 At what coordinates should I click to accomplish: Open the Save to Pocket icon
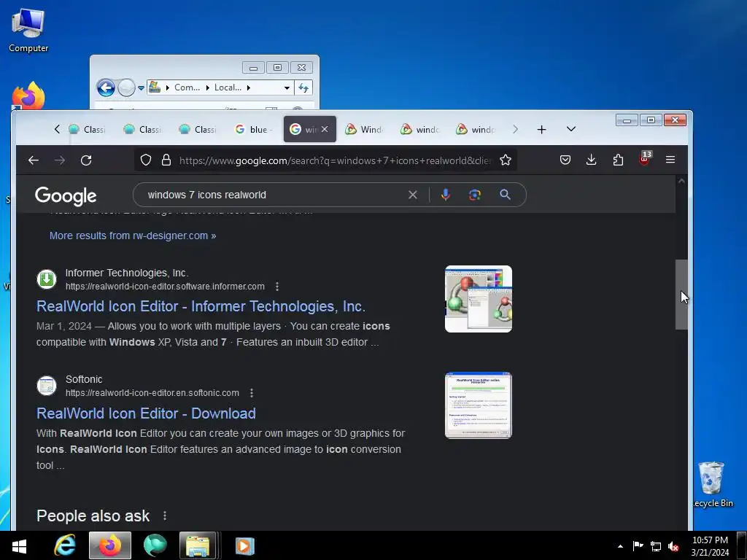tap(565, 160)
